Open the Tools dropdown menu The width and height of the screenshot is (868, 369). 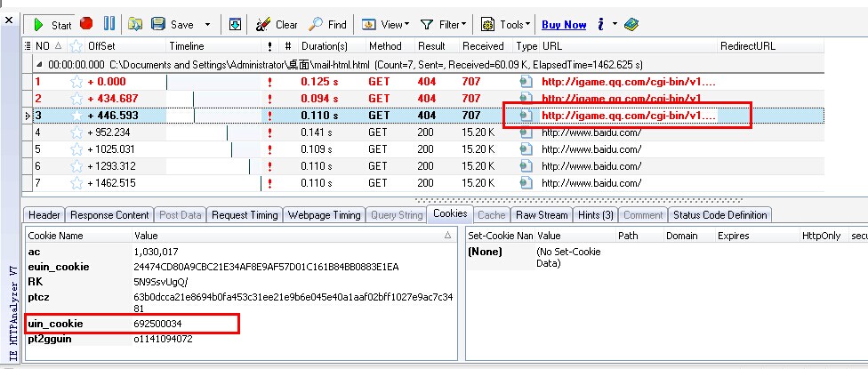tap(505, 25)
